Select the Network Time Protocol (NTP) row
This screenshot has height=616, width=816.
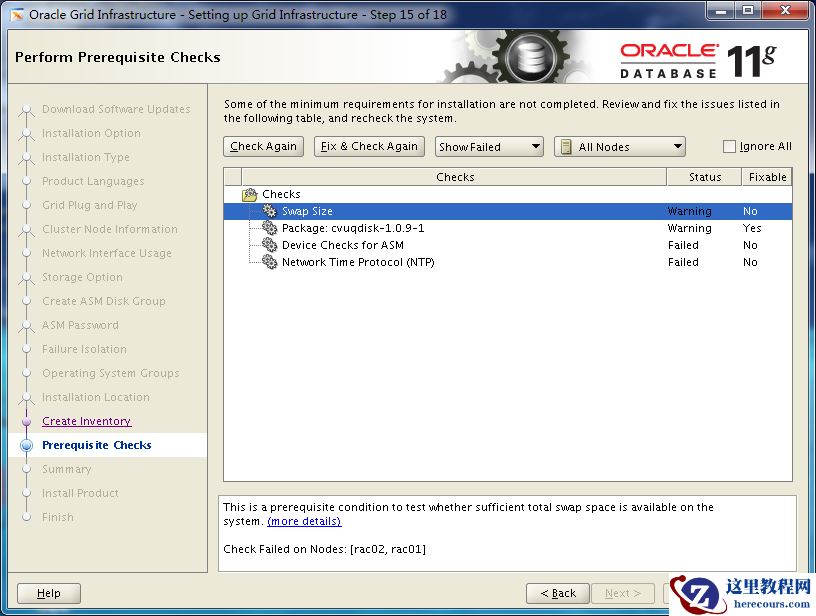click(508, 262)
